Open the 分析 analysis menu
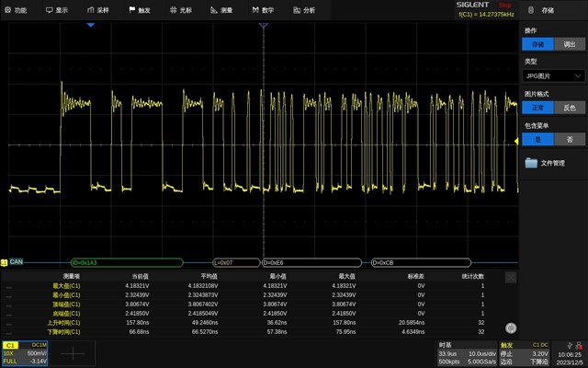Viewport: 588px width, 368px height. 304,10
